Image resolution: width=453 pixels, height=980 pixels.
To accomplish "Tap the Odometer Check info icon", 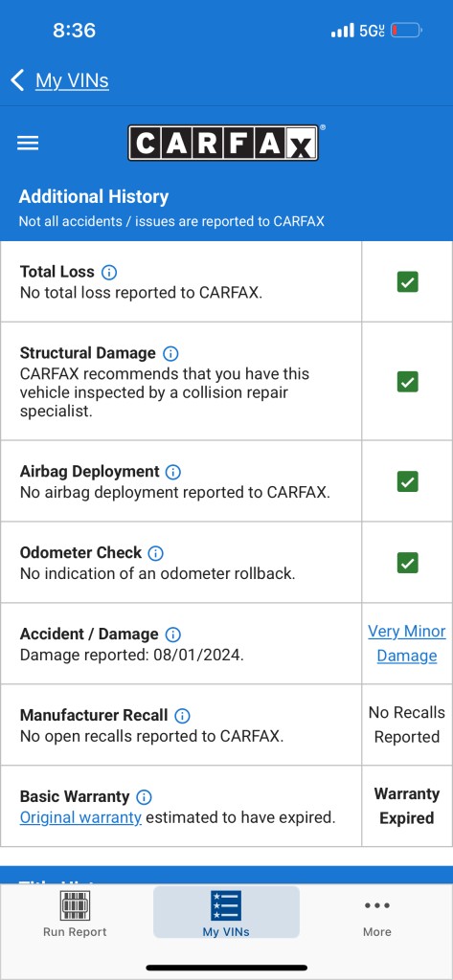I will tap(155, 553).
